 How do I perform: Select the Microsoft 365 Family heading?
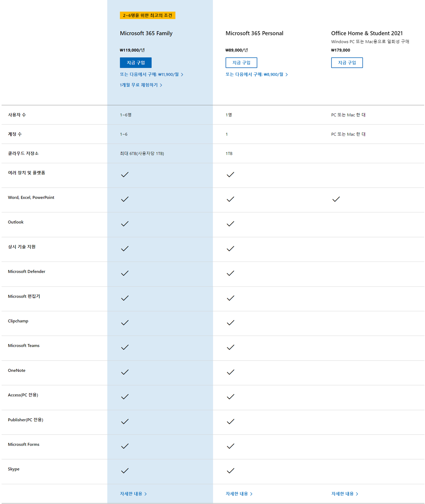(146, 33)
